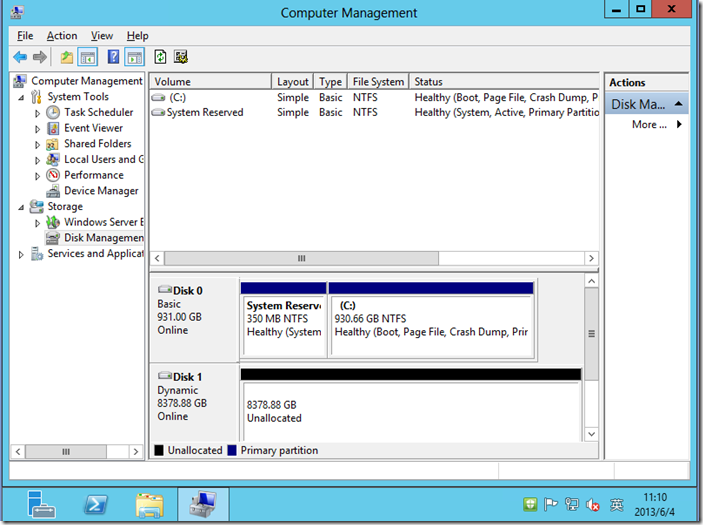Open Server Manager from the taskbar
The image size is (703, 525).
point(41,504)
